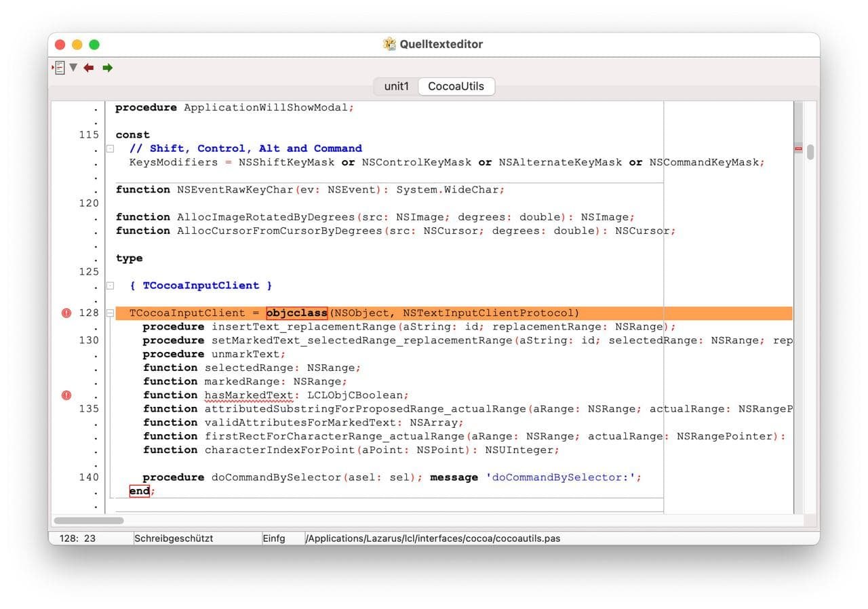Screen dimensions: 868x609
Task: Click the unmarkText procedure name
Action: coord(245,354)
